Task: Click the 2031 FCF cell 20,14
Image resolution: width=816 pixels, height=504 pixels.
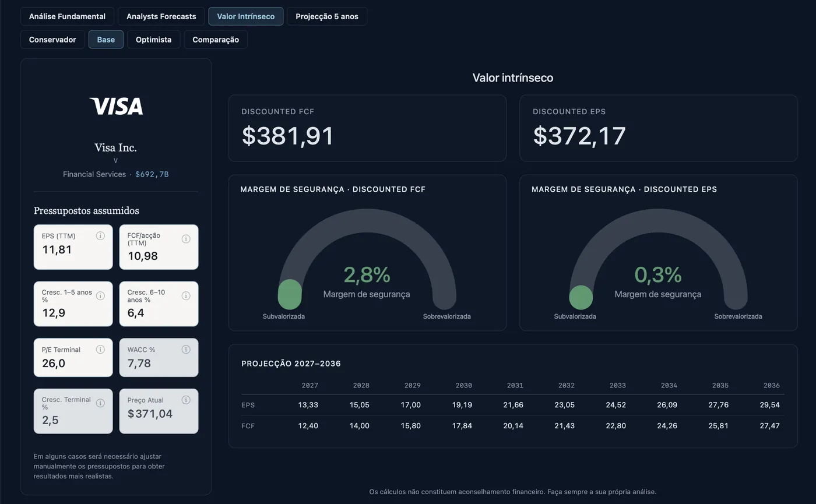Action: coord(513,426)
